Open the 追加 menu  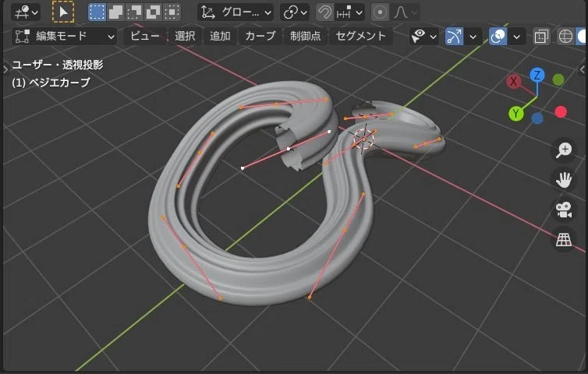tap(220, 37)
